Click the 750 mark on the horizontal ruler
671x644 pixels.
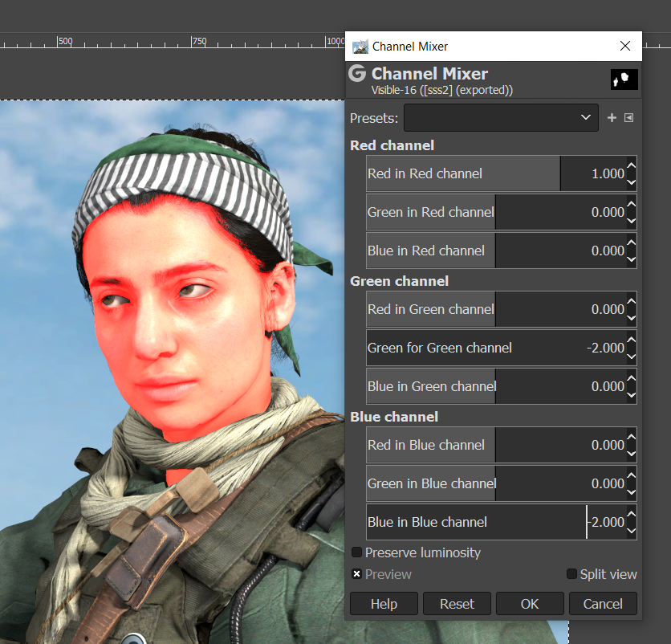(199, 42)
